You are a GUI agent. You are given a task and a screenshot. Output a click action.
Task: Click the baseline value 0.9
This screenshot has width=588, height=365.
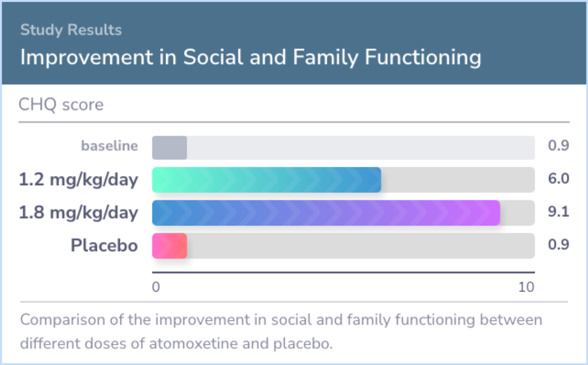[x=559, y=145]
